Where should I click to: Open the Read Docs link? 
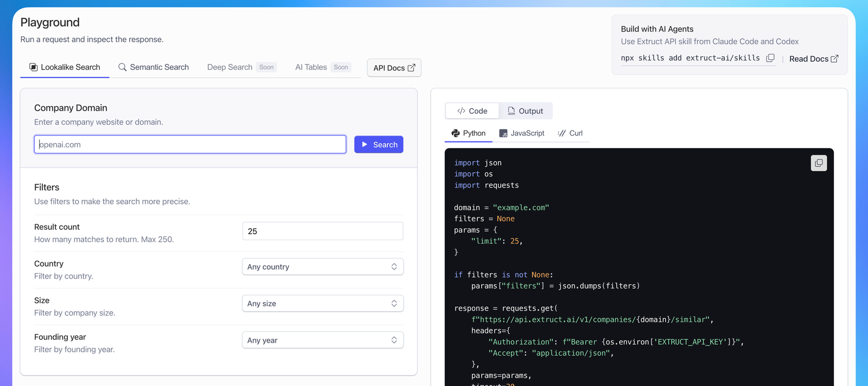coord(808,59)
